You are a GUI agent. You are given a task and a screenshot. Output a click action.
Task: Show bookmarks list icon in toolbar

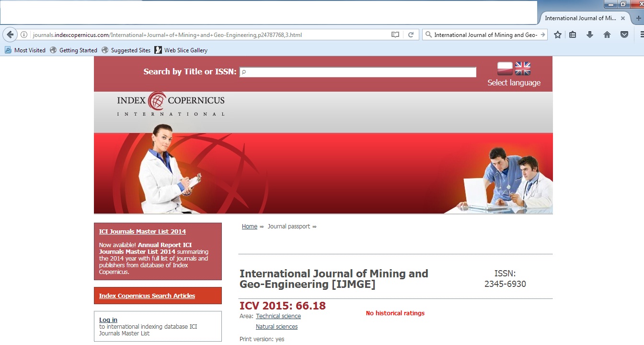573,35
